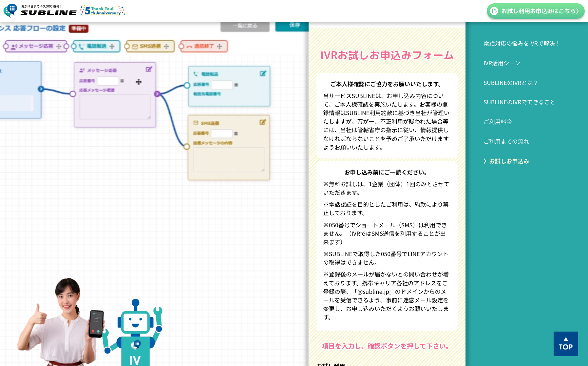Image resolution: width=588 pixels, height=366 pixels.
Task: Click the 応答番号 field in メッセージ応答 card
Action: [x=108, y=81]
